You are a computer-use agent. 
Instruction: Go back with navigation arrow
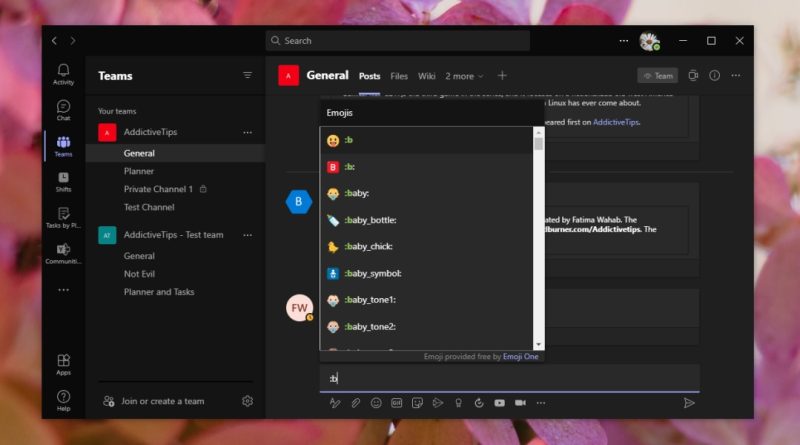tap(54, 40)
